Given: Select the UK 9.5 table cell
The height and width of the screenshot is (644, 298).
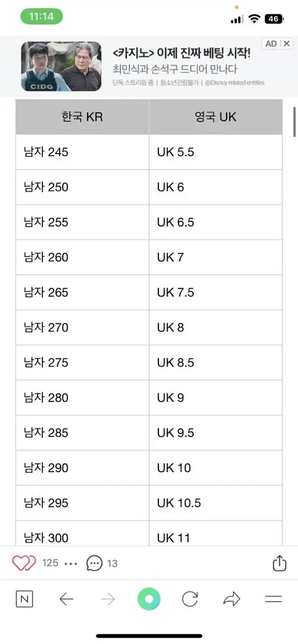Looking at the screenshot, I should coord(215,433).
